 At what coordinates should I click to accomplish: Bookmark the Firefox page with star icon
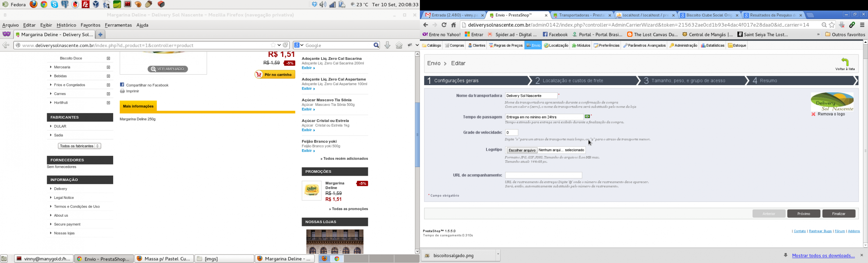pos(273,45)
